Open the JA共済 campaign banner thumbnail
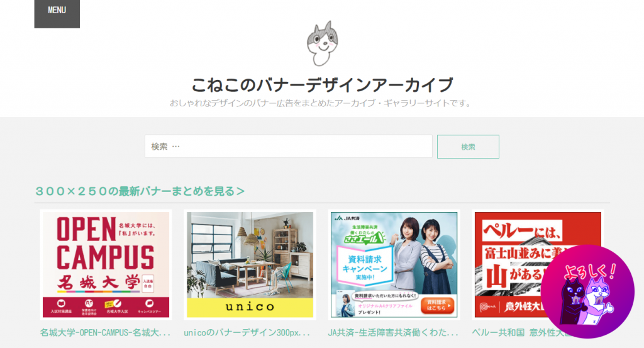Screen dimensions: 644x348 394,264
